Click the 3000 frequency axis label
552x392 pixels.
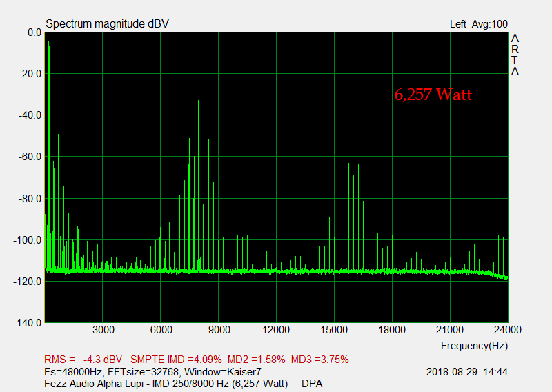click(103, 330)
